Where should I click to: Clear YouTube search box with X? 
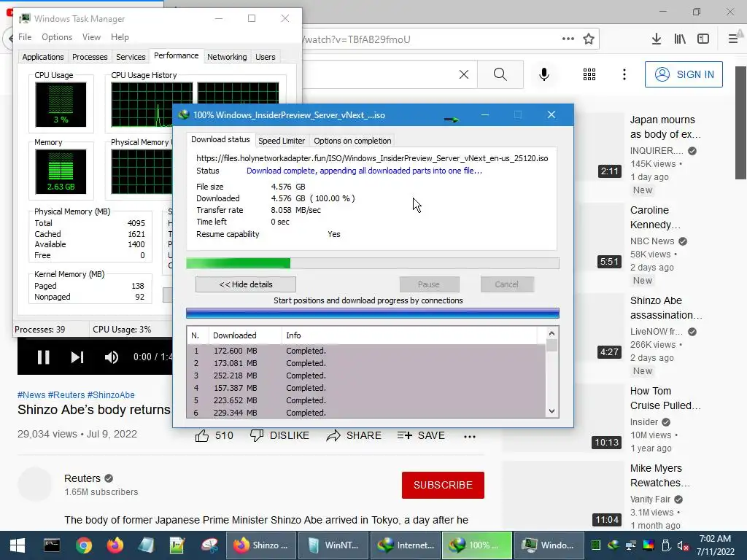click(x=463, y=74)
